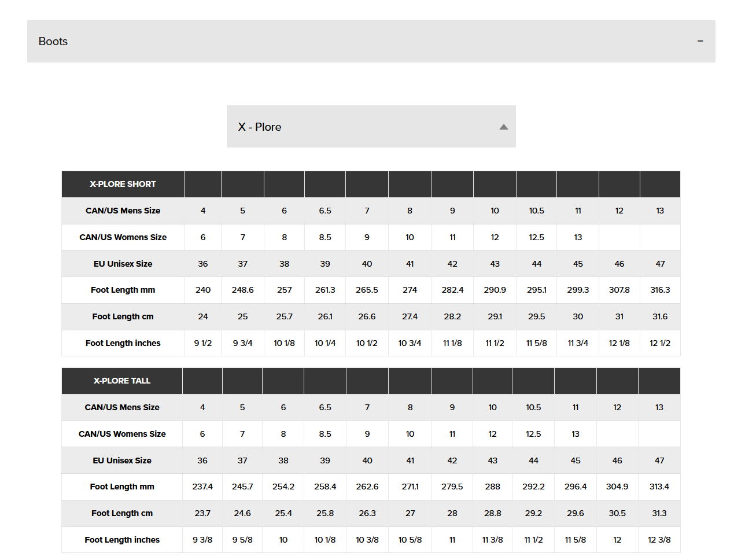Select Foot Length inches label in X-PLORE SHORT table

click(x=123, y=343)
